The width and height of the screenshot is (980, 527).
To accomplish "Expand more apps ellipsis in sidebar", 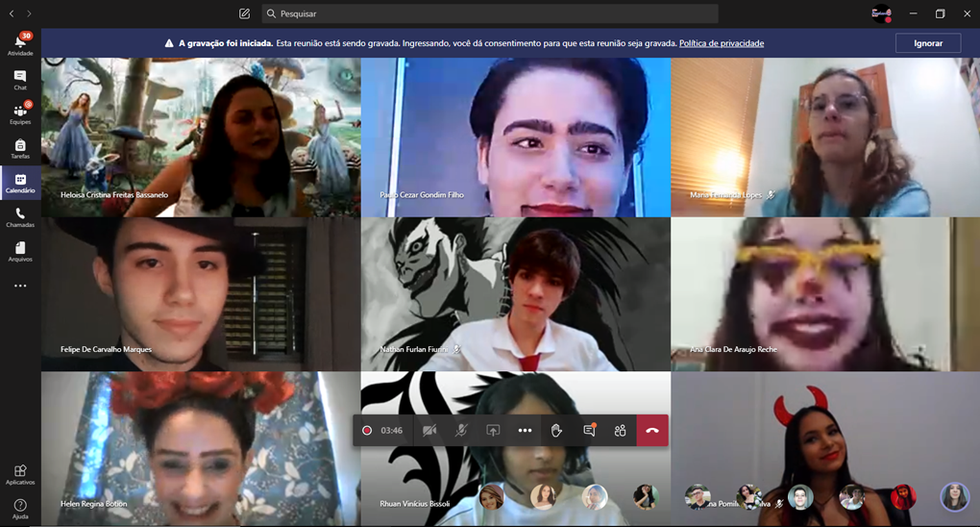I will tap(19, 286).
